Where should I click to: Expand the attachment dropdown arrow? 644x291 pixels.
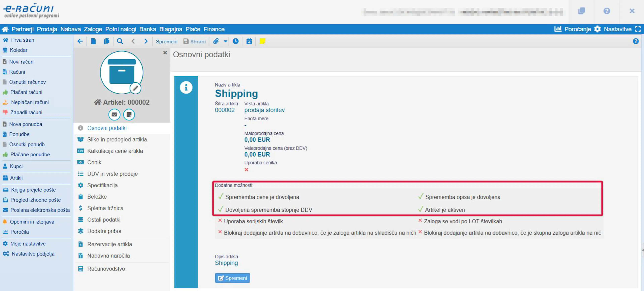226,41
